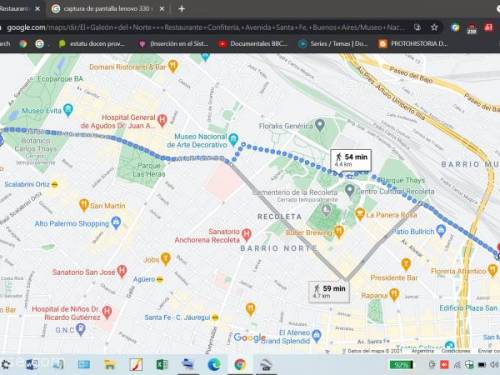Click the Alto Palermo Shopping marker

[116, 222]
